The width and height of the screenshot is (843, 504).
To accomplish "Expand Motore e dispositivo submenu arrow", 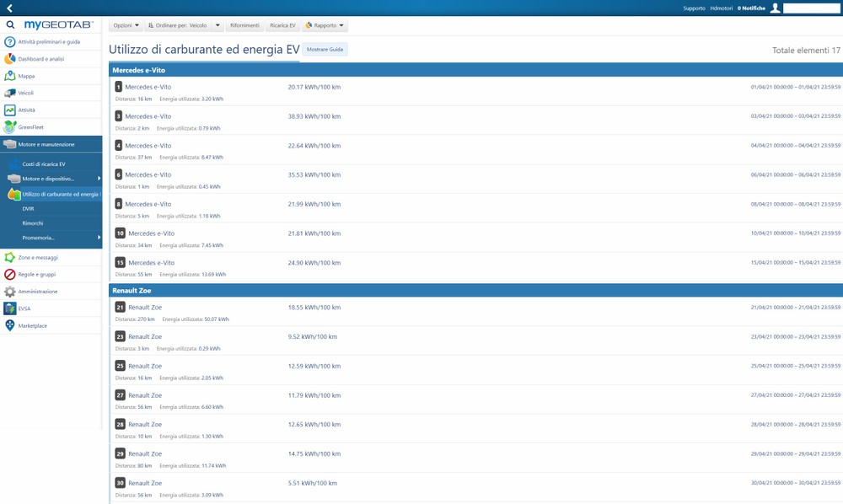I will [x=99, y=179].
